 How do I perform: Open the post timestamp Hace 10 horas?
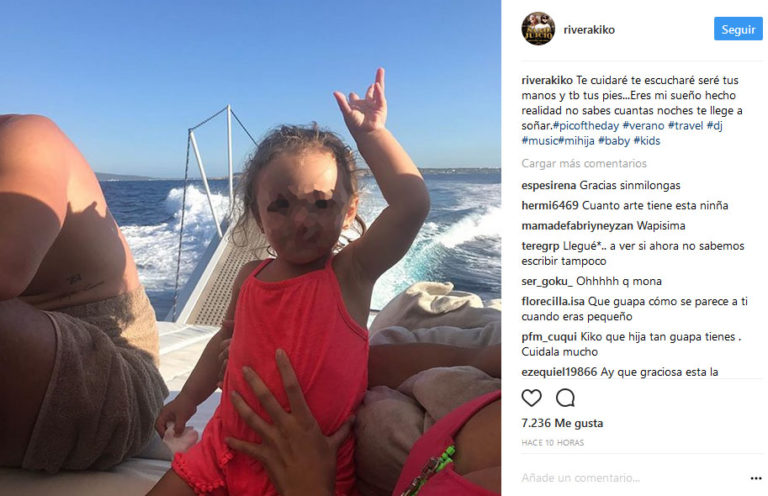[x=552, y=443]
